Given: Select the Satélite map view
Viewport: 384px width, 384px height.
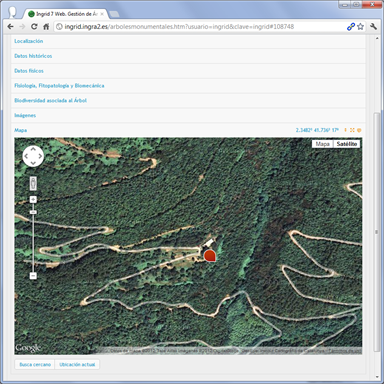Looking at the screenshot, I should [x=347, y=144].
